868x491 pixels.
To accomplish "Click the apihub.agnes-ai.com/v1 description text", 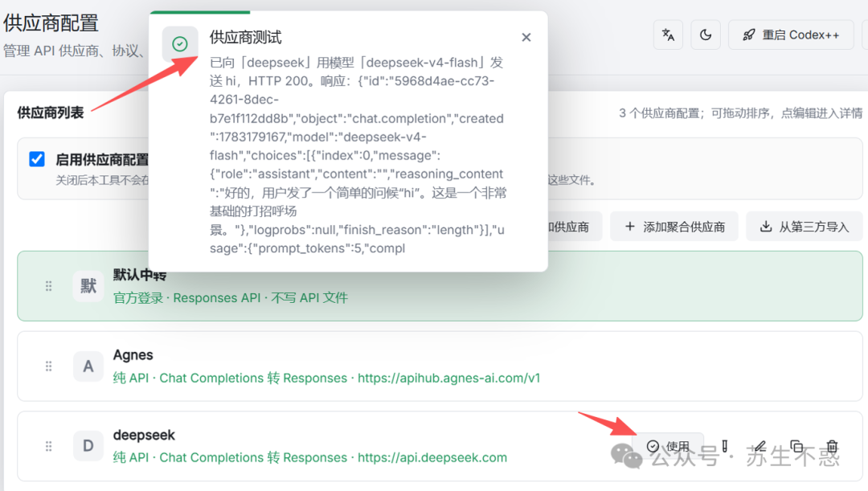I will [326, 378].
